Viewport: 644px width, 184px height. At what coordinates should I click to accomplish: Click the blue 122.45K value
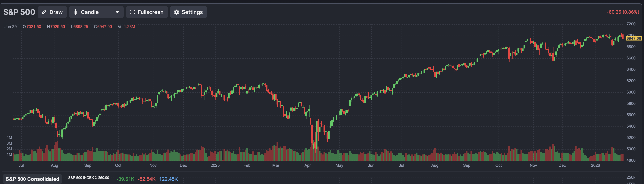click(x=169, y=179)
